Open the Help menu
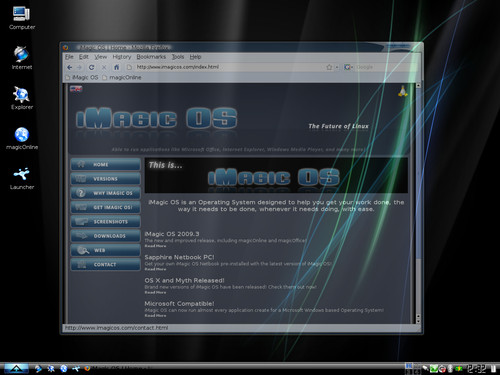The width and height of the screenshot is (500, 375). [195, 57]
